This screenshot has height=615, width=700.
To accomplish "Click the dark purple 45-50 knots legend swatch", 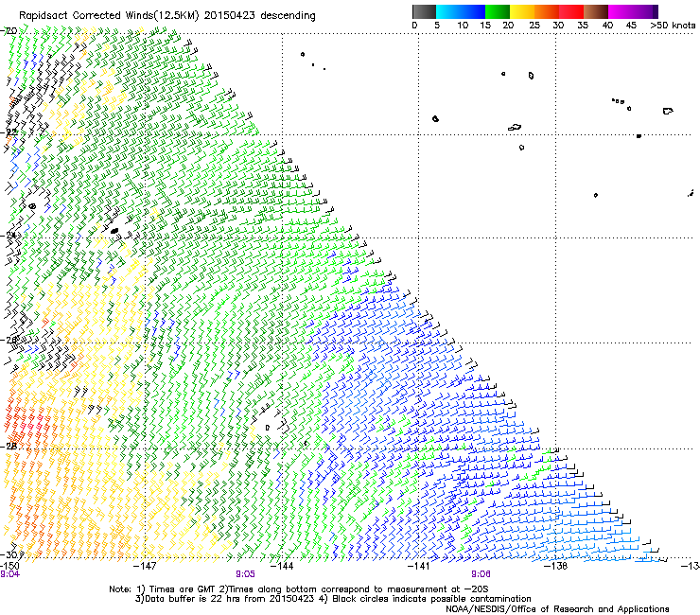I will tap(645, 11).
